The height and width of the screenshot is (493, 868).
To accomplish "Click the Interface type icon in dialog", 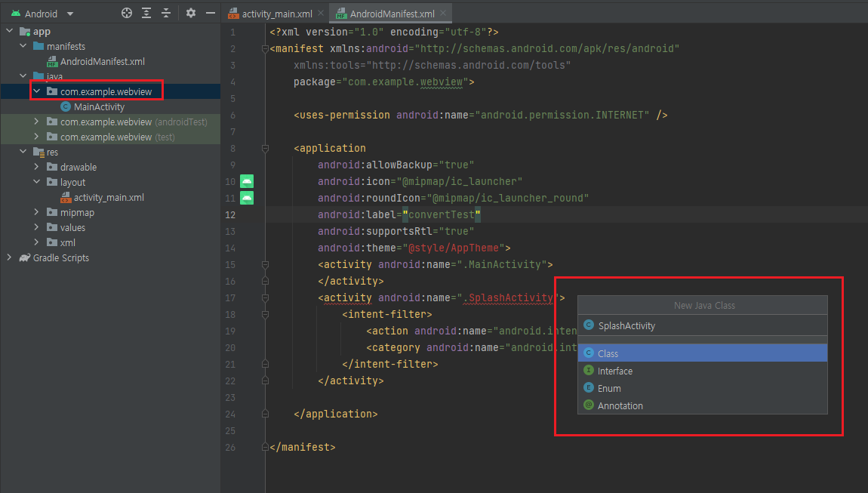I will point(589,370).
